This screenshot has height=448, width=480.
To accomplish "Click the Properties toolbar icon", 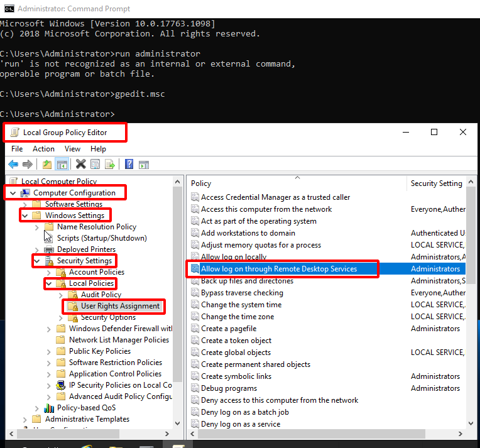I will coord(95,165).
